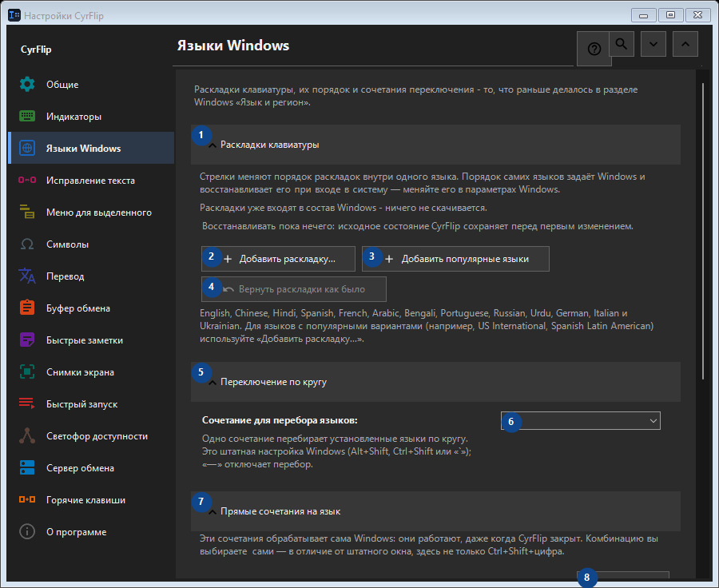Click the Исправление текста sidebar icon
The height and width of the screenshot is (588, 719).
[27, 181]
